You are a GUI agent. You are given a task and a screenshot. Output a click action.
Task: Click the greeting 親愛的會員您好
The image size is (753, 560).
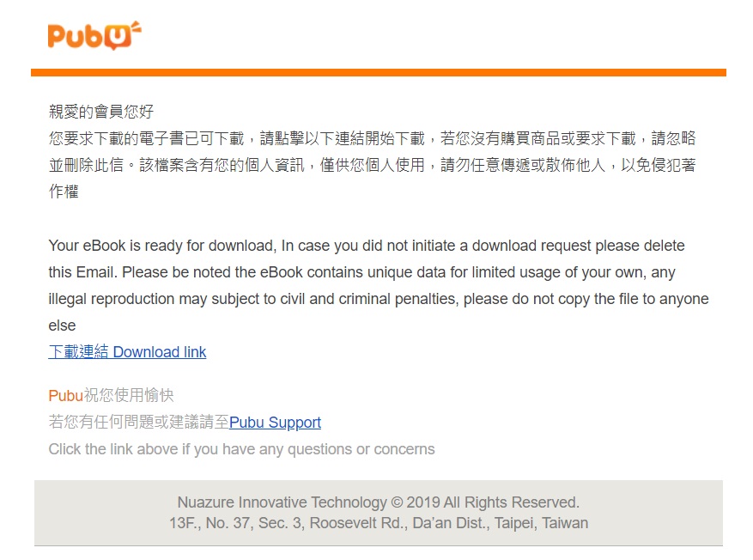coord(101,112)
